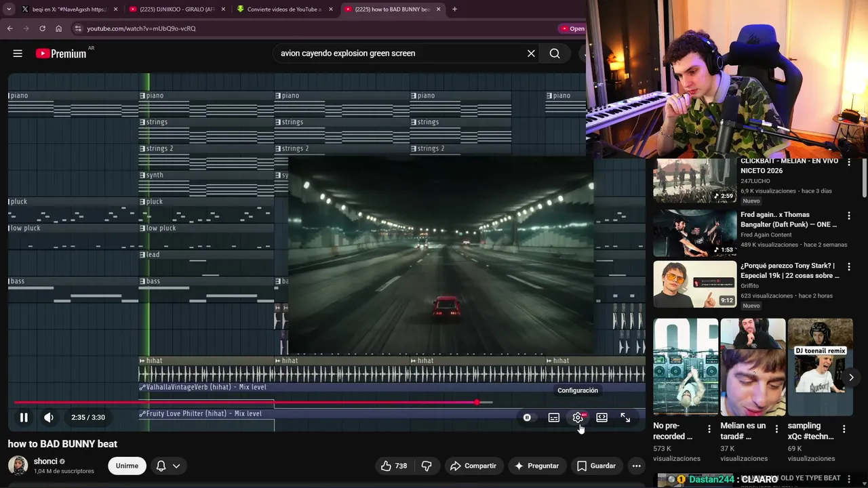The width and height of the screenshot is (868, 488).
Task: Click the Preguntar button
Action: 536,466
